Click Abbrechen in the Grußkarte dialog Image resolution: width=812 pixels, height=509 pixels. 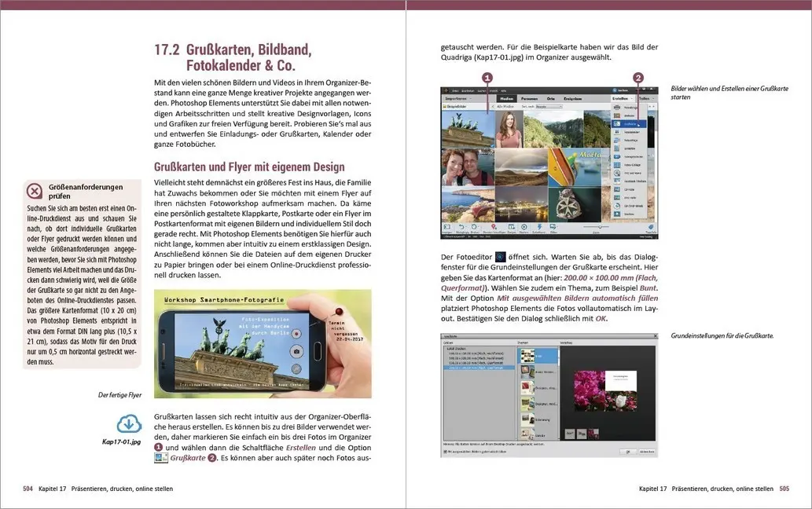tap(647, 452)
